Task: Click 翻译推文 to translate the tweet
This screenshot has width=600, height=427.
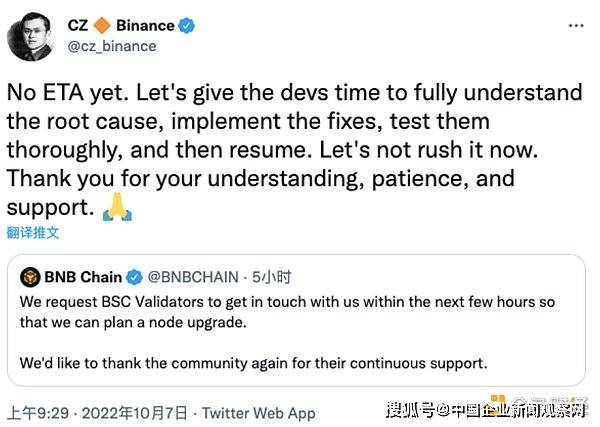Action: pos(33,233)
